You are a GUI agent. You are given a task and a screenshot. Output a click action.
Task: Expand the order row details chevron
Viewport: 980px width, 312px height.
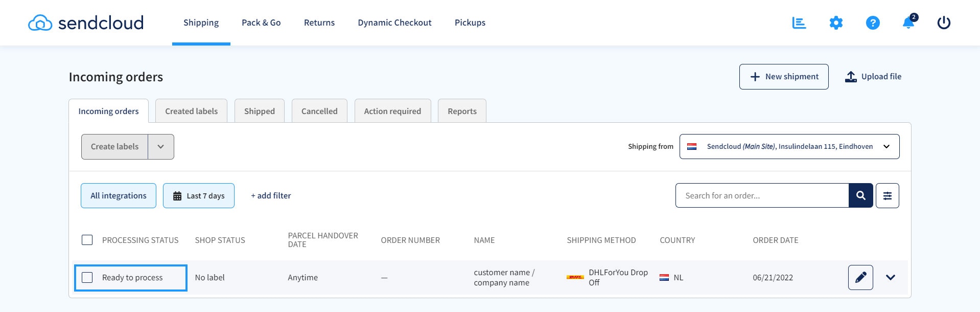pyautogui.click(x=891, y=277)
